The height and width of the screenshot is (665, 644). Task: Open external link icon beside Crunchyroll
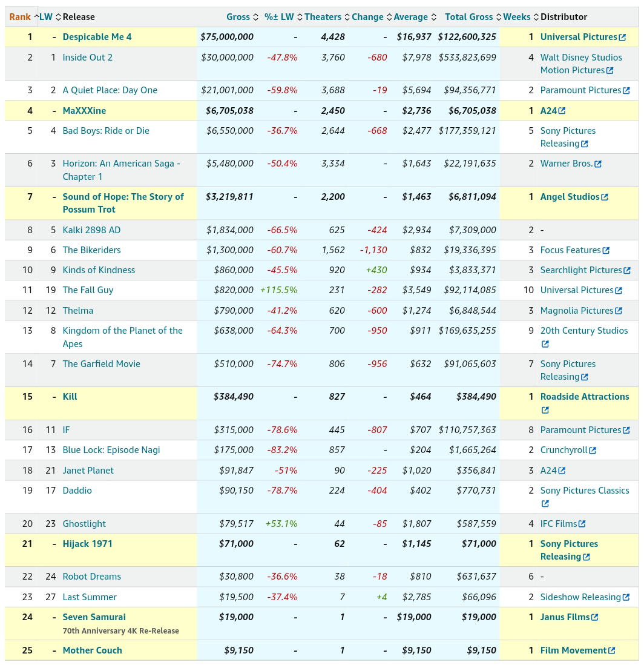tap(593, 451)
